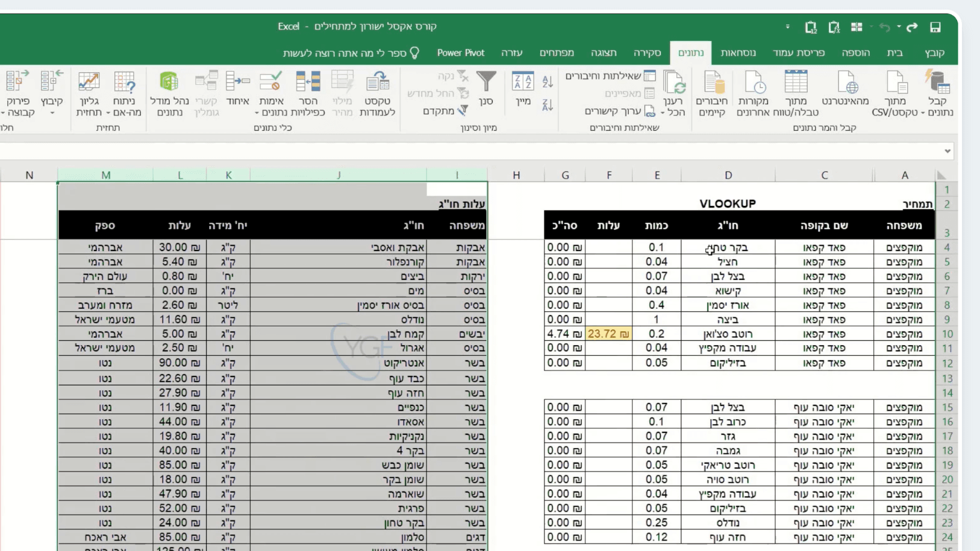Open the Get Data dropdown (קבל נתונים)

point(937,93)
